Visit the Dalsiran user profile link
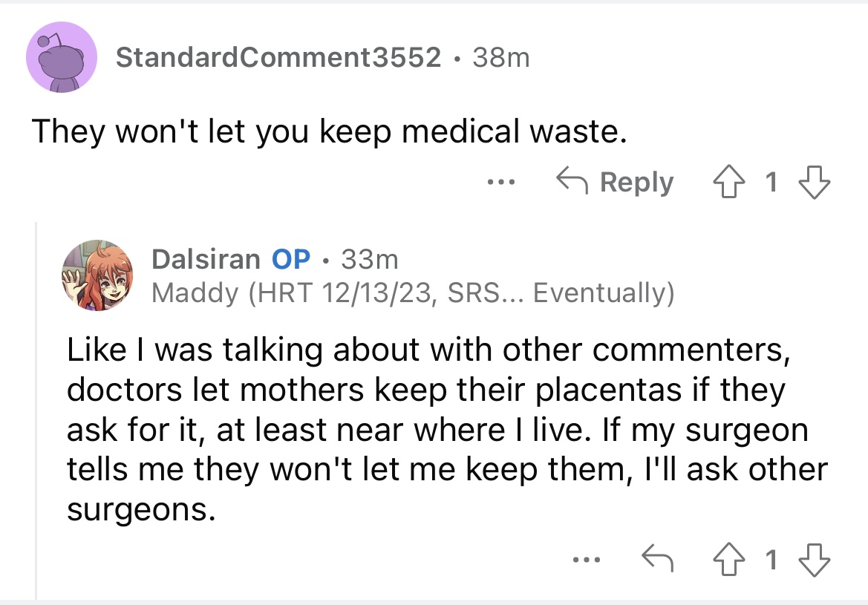This screenshot has width=868, height=605. [206, 259]
